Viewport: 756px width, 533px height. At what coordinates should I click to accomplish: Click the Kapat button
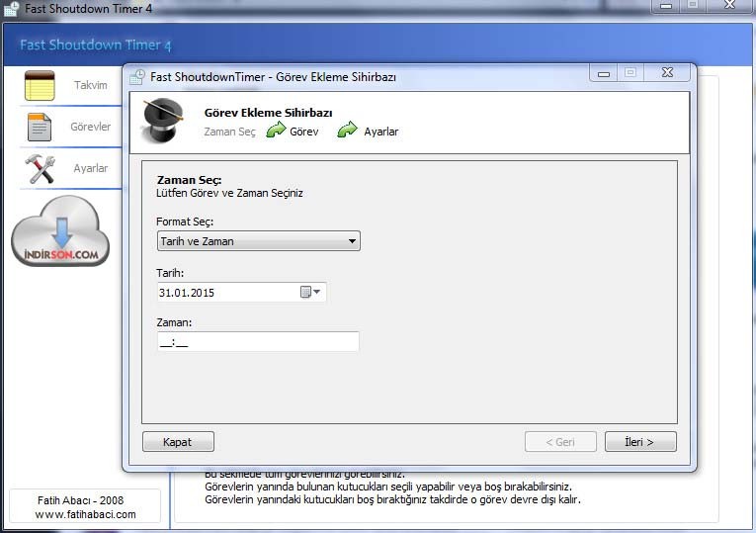pyautogui.click(x=178, y=442)
